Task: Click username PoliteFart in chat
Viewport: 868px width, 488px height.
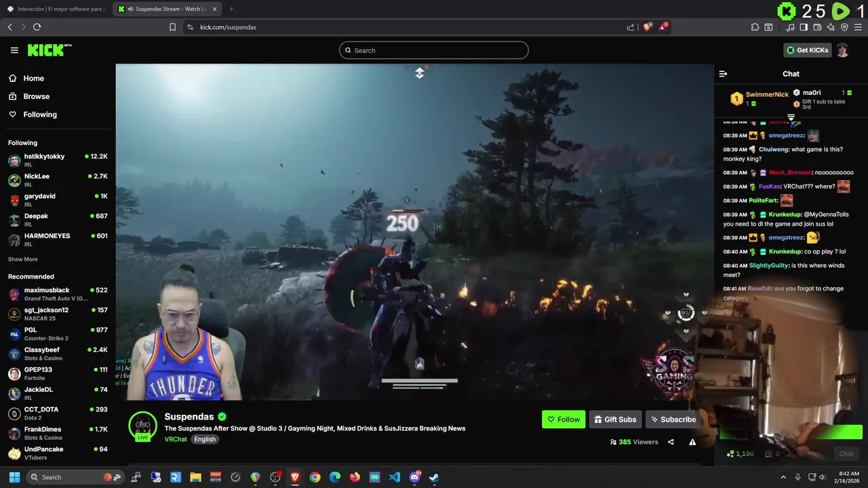Action: tap(763, 201)
